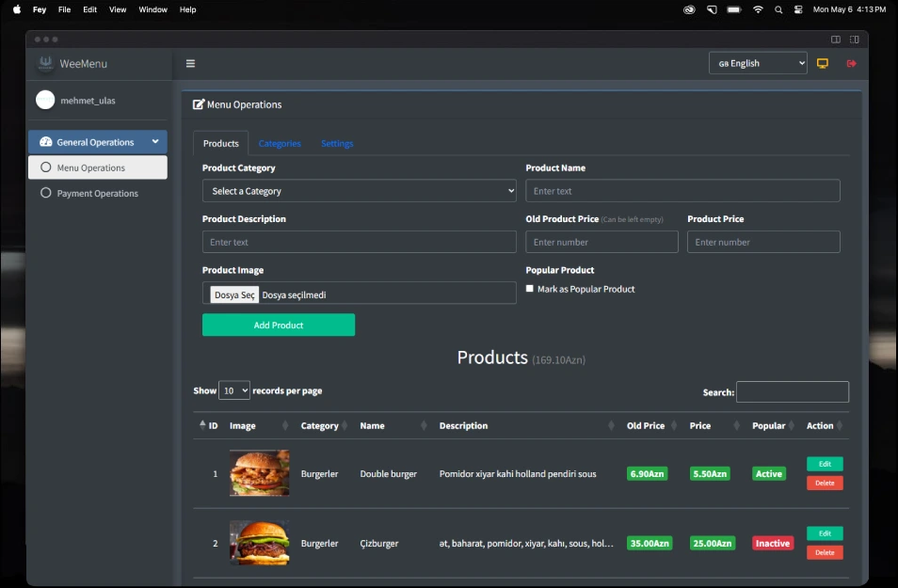Click the mehmet_ulas user avatar
898x588 pixels.
[x=45, y=100]
